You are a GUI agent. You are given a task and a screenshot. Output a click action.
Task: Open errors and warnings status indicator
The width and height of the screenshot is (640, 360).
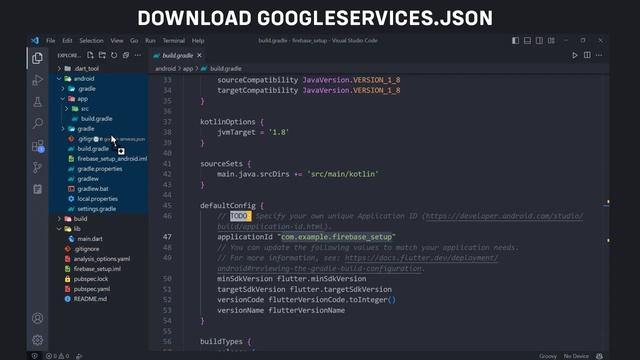coord(57,356)
